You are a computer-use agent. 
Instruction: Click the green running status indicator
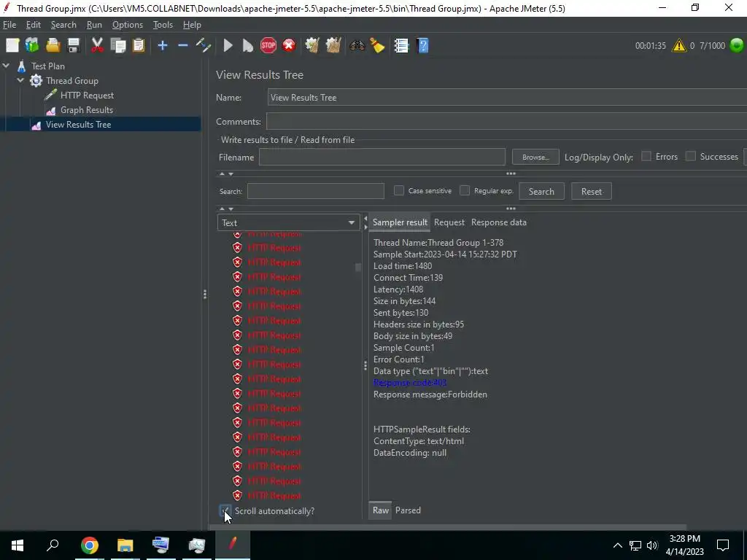[737, 45]
